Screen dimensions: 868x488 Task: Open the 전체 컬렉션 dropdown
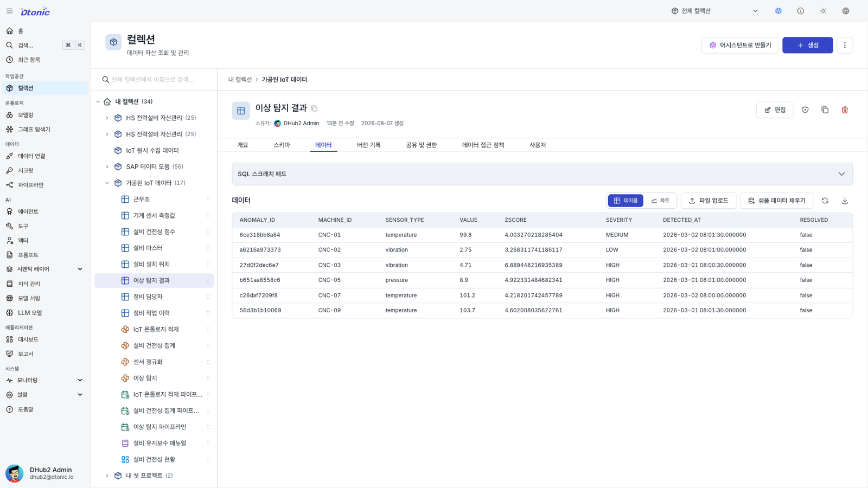pyautogui.click(x=714, y=11)
